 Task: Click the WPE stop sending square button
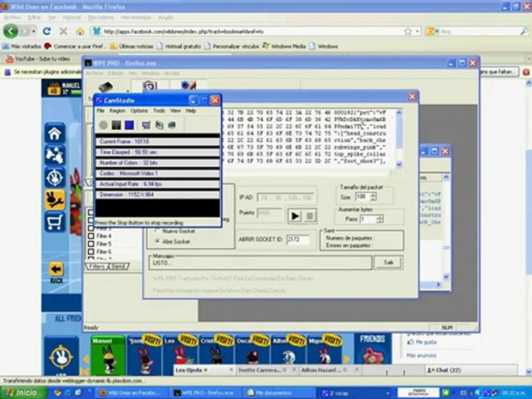(x=310, y=216)
